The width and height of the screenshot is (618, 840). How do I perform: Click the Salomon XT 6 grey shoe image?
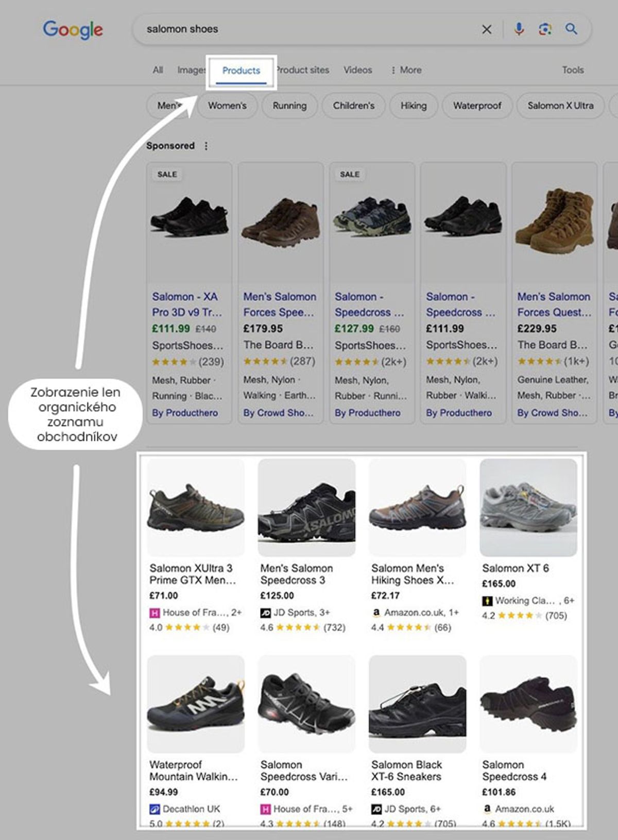528,507
